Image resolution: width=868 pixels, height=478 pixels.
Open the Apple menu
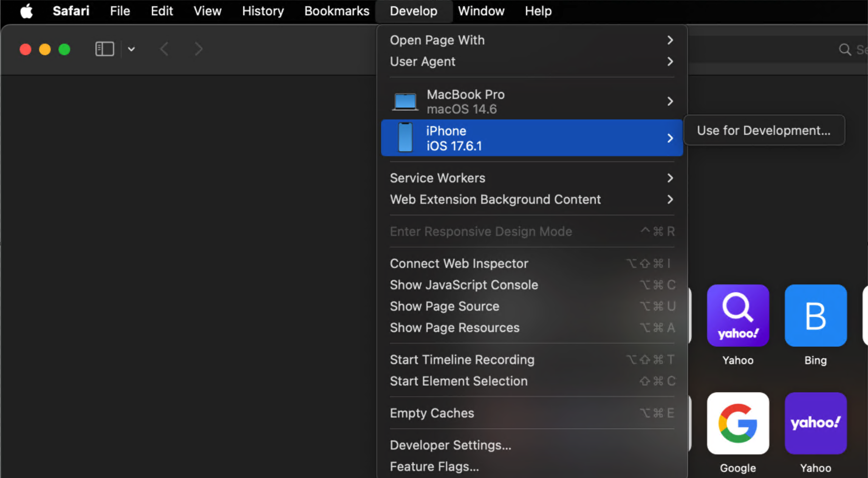[x=26, y=11]
